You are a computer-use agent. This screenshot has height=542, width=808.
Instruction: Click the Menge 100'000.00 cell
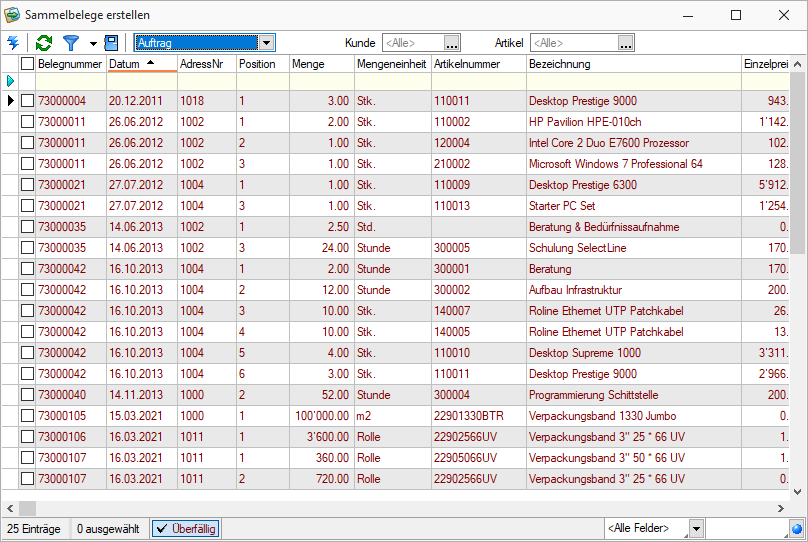click(322, 416)
